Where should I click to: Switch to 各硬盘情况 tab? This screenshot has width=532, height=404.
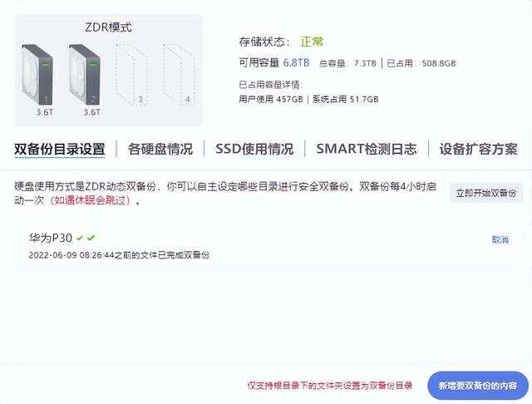(x=160, y=149)
